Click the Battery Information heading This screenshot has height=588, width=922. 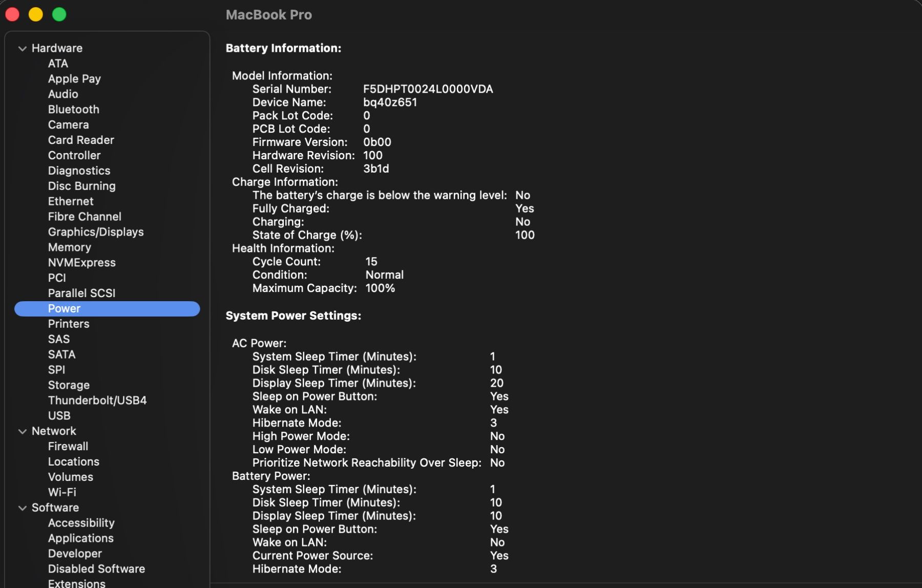[x=283, y=48]
